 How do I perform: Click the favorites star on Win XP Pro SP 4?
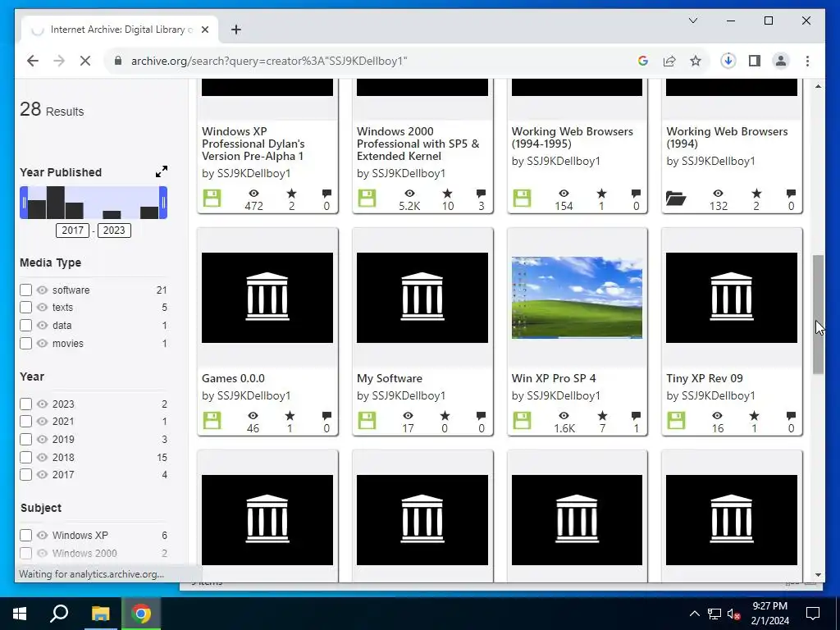pos(602,416)
